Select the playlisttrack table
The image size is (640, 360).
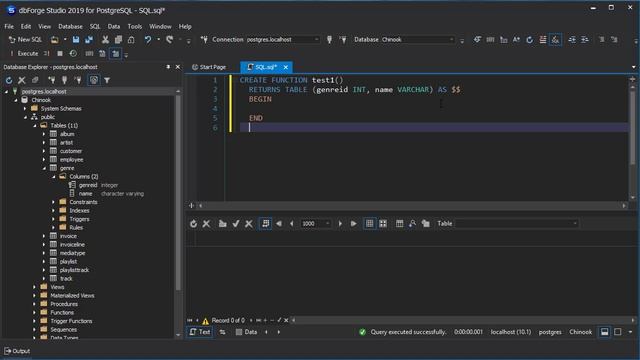click(x=74, y=270)
